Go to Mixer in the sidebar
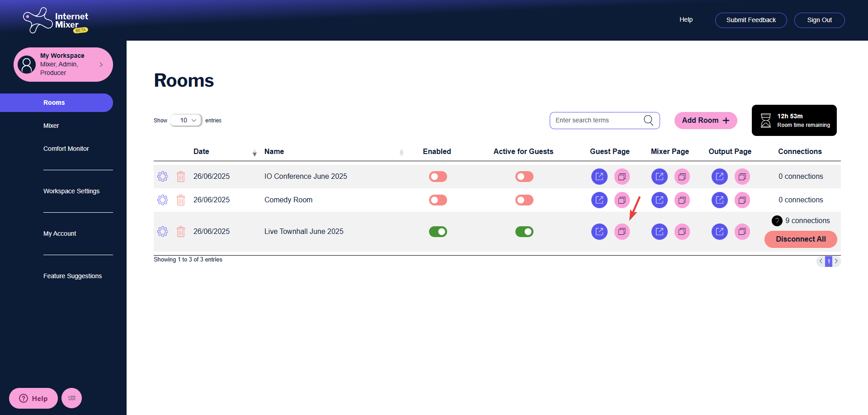The image size is (868, 415). coord(51,126)
